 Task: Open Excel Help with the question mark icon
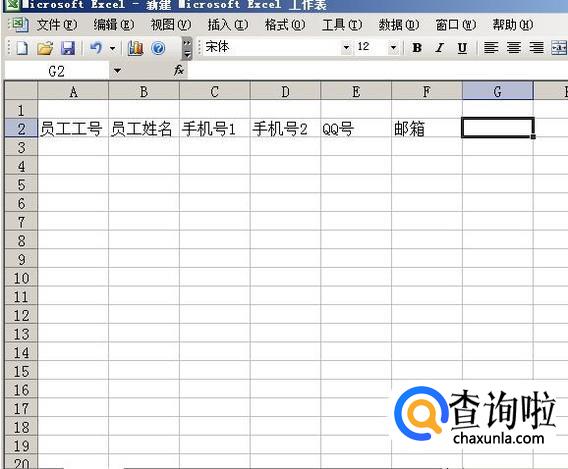(x=158, y=48)
